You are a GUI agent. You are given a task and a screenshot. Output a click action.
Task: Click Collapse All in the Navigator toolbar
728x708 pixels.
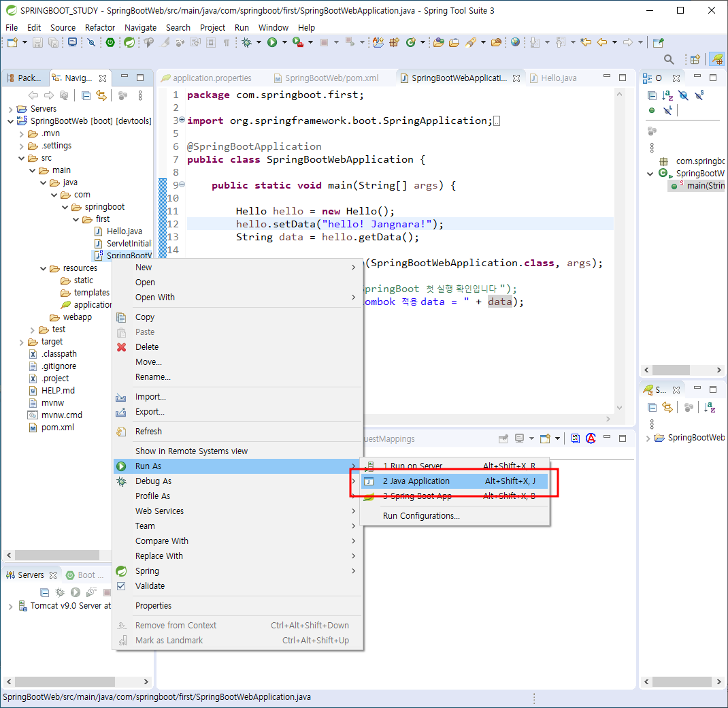[86, 96]
